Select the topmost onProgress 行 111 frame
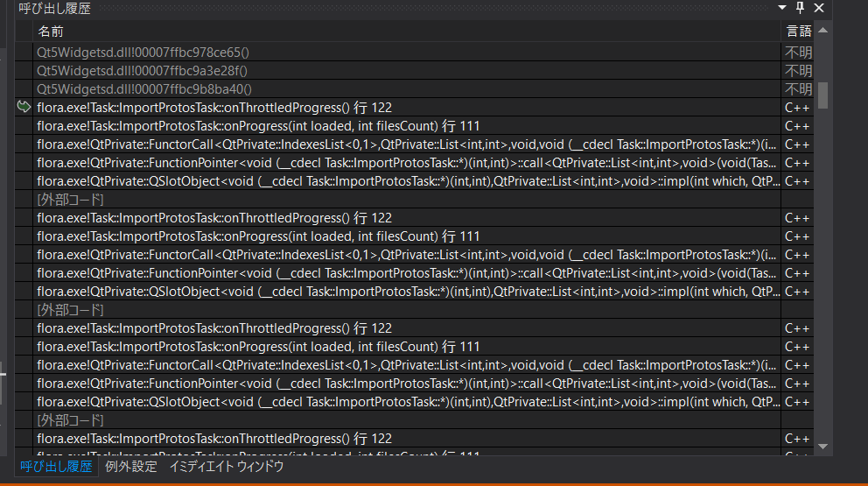 coord(257,126)
